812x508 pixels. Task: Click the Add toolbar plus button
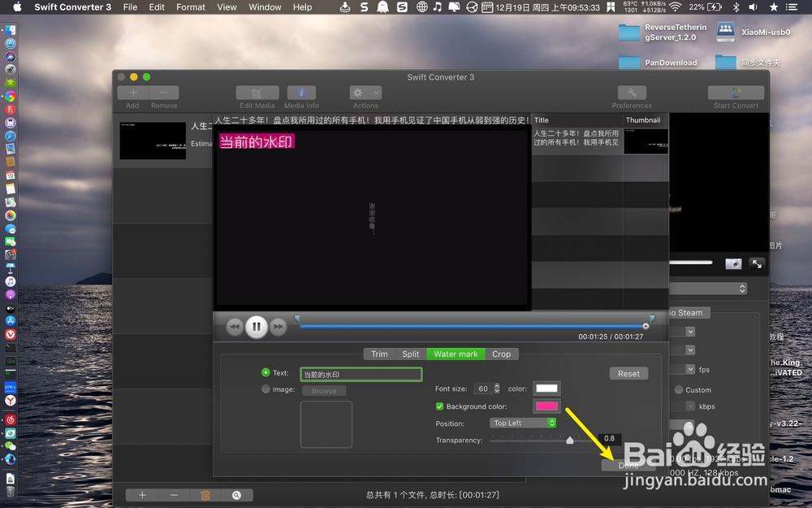(x=133, y=93)
